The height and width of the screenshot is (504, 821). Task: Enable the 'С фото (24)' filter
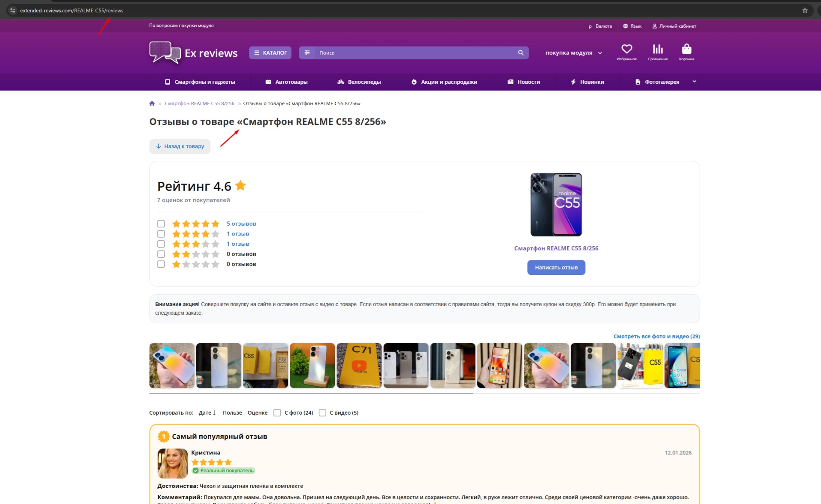(277, 413)
